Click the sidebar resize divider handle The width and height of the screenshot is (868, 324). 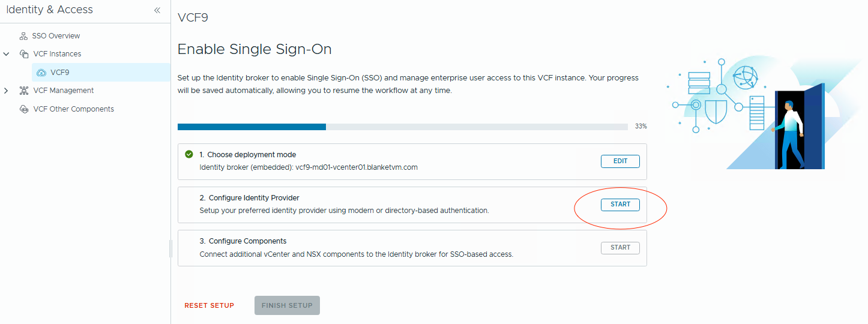coord(170,249)
